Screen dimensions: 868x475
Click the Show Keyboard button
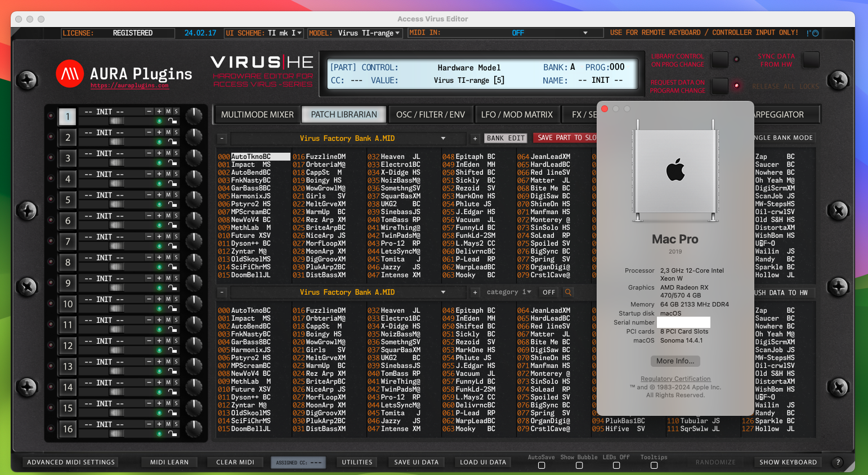tap(788, 462)
